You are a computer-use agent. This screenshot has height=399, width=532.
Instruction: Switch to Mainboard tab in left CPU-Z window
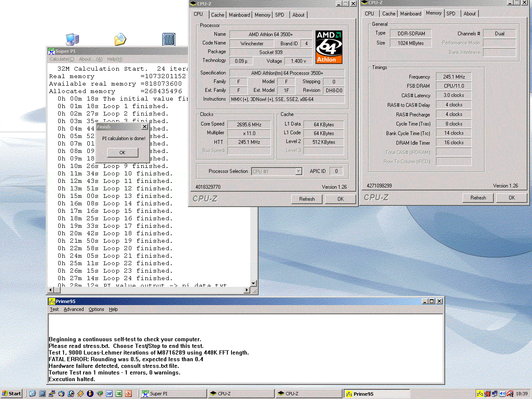pos(239,15)
